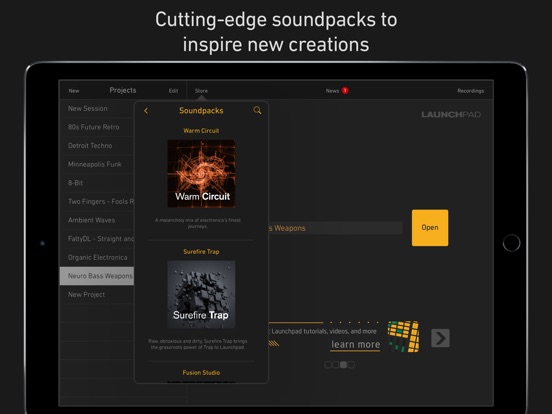This screenshot has width=552, height=414.
Task: Tap Edit in the Projects header
Action: [173, 91]
